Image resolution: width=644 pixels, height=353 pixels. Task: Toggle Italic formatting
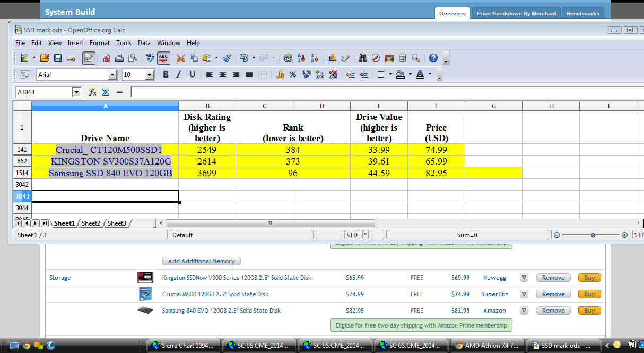point(179,75)
